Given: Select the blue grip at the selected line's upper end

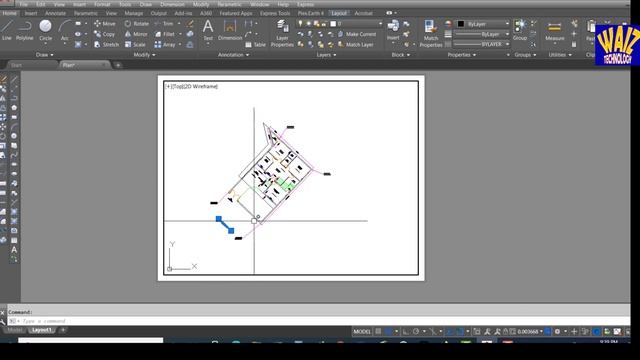Looking at the screenshot, I should [x=219, y=219].
